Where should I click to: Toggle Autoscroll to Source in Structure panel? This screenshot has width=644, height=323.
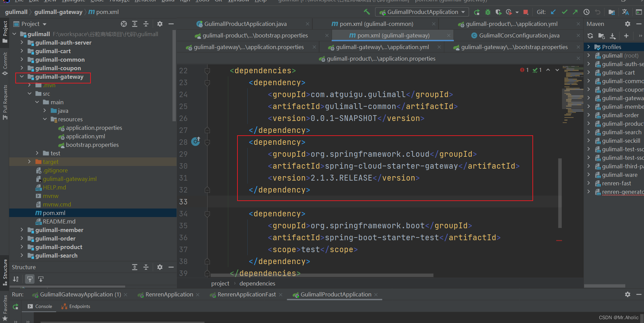[30, 279]
